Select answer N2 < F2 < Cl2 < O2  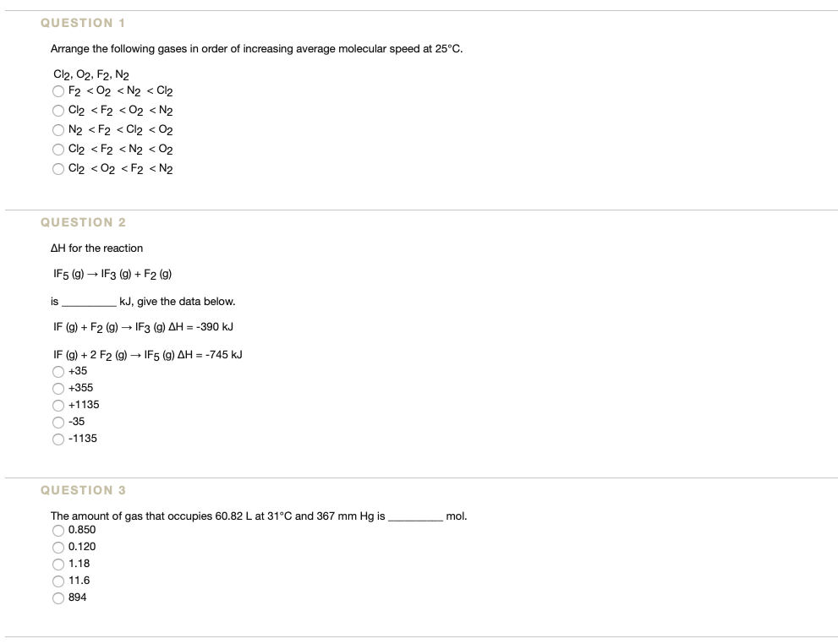58,129
